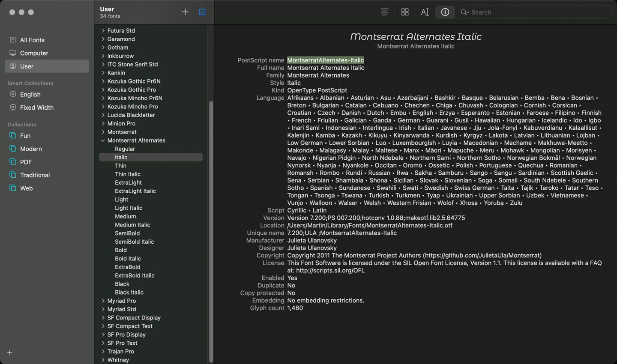Switch to custom text view icon
The width and height of the screenshot is (617, 364).
click(x=425, y=12)
